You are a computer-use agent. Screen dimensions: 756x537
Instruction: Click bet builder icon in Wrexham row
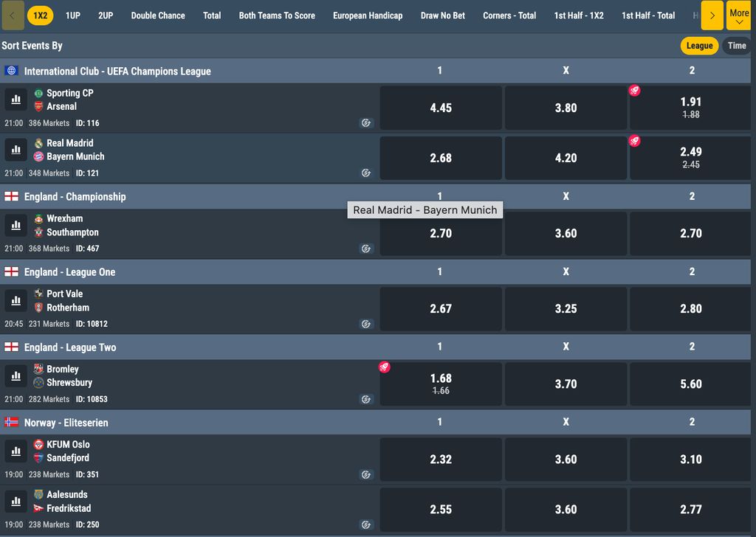click(x=366, y=249)
